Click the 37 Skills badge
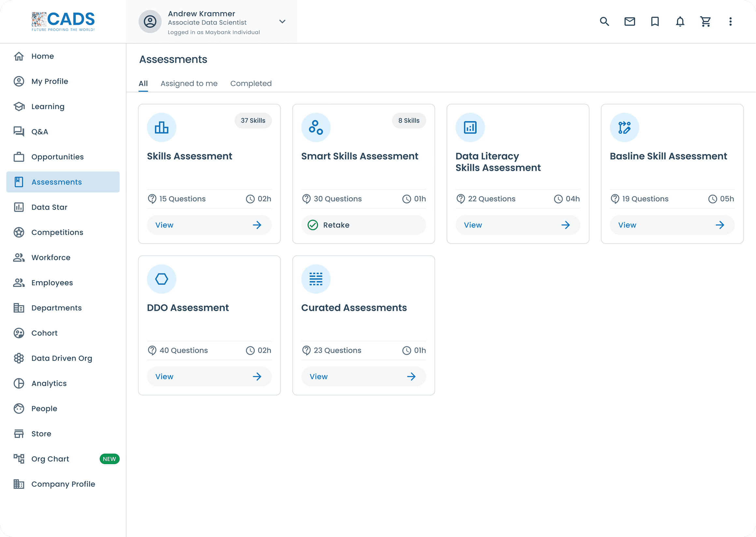This screenshot has height=537, width=756. [253, 120]
